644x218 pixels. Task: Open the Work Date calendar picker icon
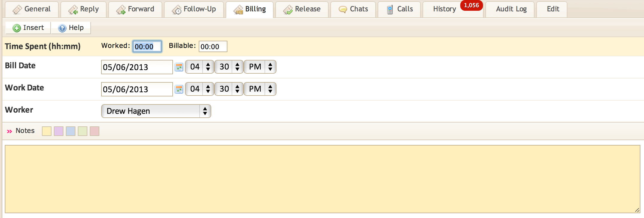point(179,89)
